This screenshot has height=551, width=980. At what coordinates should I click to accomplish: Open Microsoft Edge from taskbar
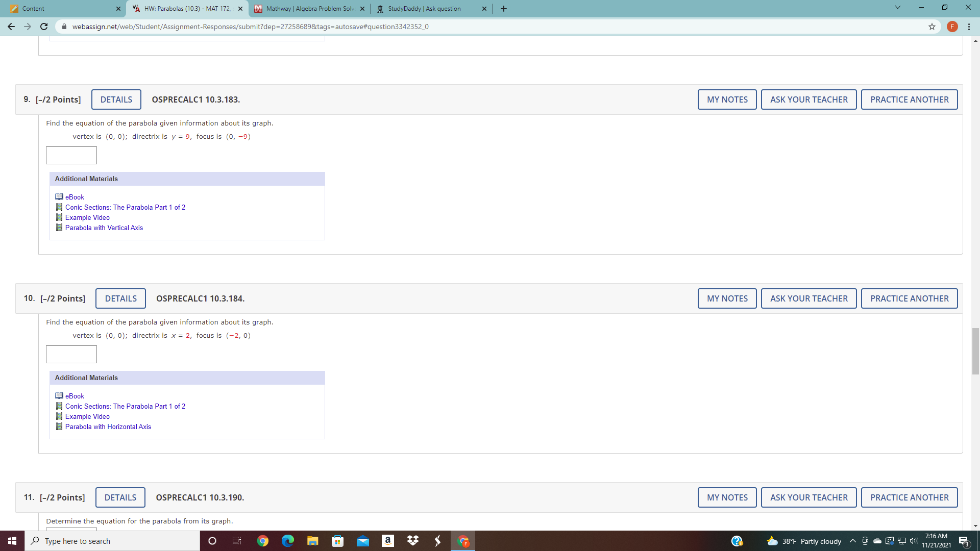point(288,541)
